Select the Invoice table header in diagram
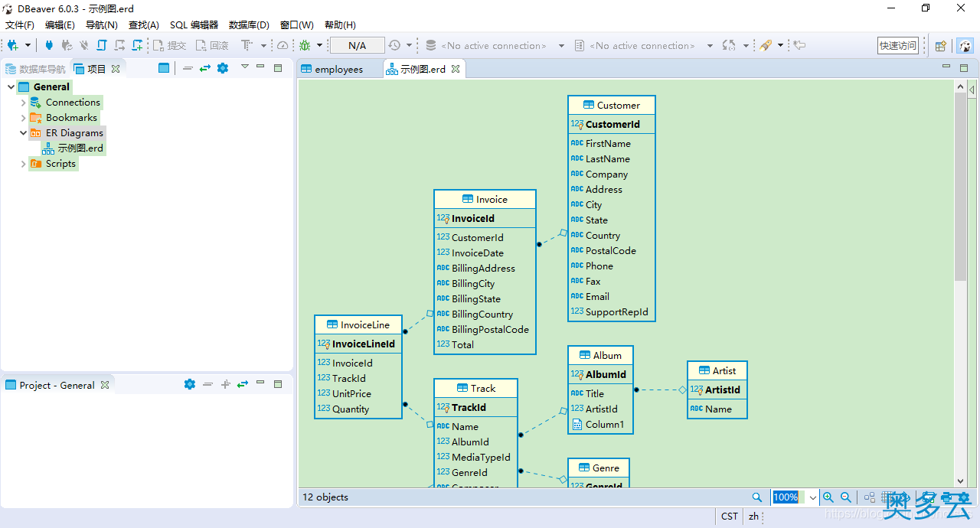Screen dimensions: 980x528 [x=485, y=200]
